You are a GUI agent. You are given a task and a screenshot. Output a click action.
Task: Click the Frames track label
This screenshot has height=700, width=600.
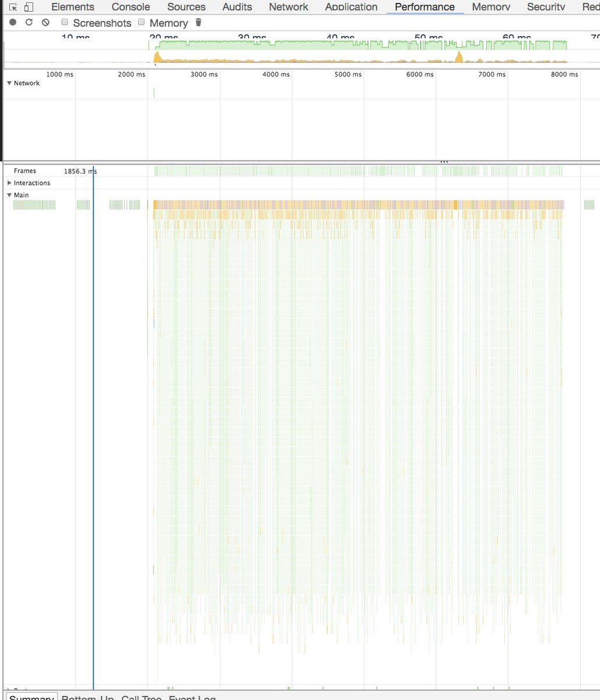coord(25,171)
